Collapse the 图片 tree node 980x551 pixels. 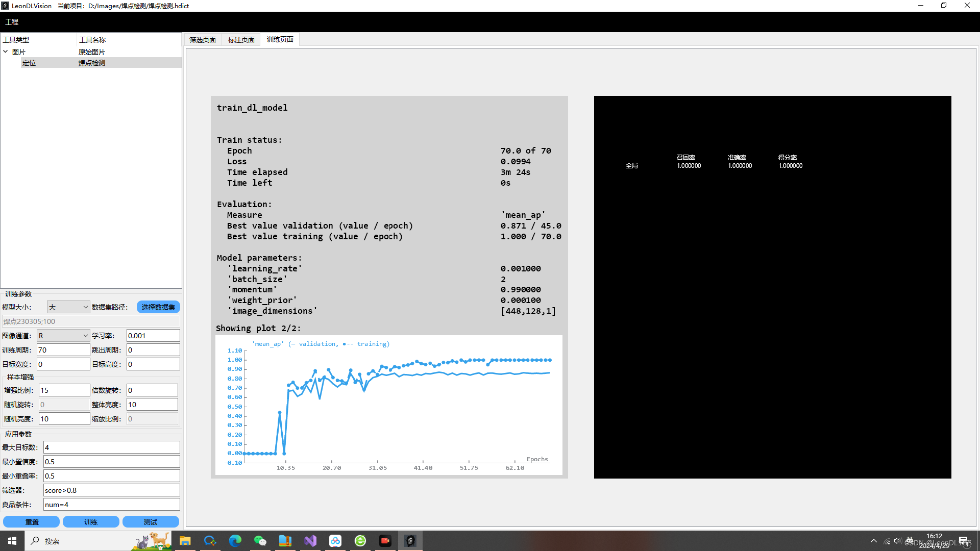coord(6,52)
